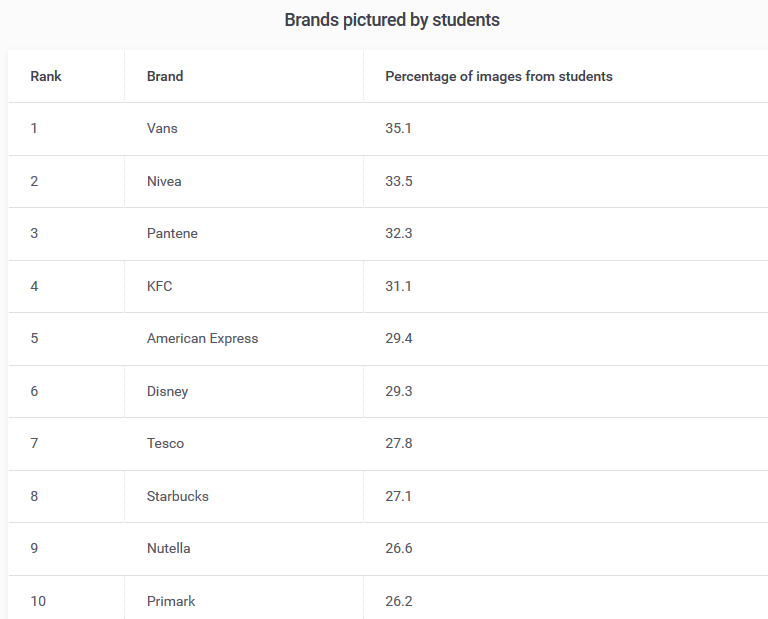Select the 29.4 percentage value
Screen dimensions: 768x619
pos(398,338)
